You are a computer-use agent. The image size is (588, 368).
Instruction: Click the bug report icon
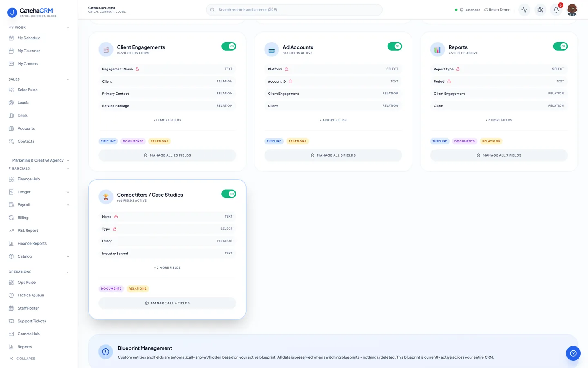coord(540,10)
